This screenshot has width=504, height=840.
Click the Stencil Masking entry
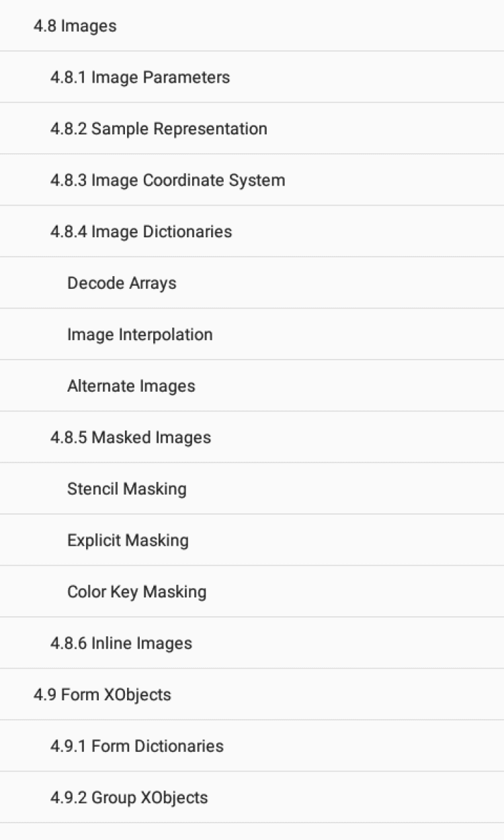126,489
